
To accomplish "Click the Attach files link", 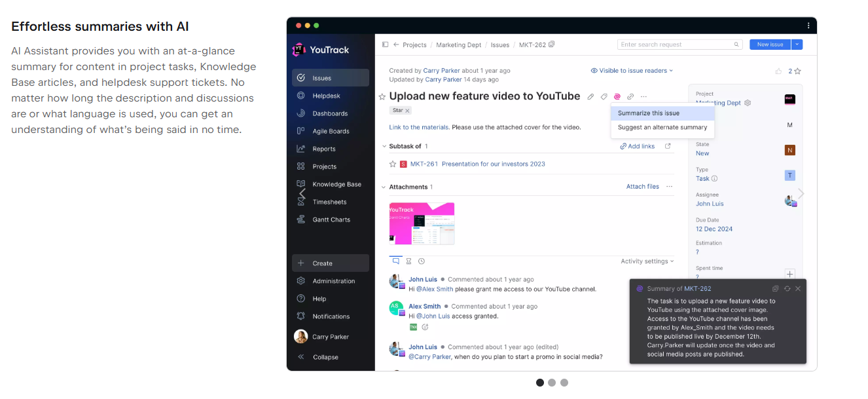I will coord(643,187).
